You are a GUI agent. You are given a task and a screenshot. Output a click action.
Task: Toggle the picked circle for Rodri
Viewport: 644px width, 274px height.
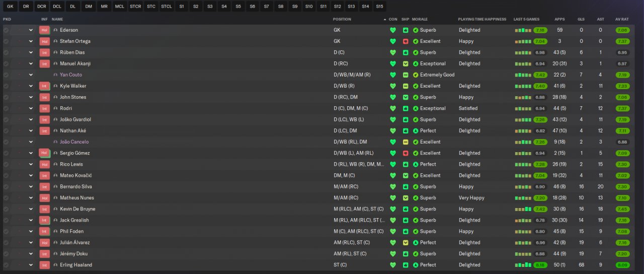point(6,108)
